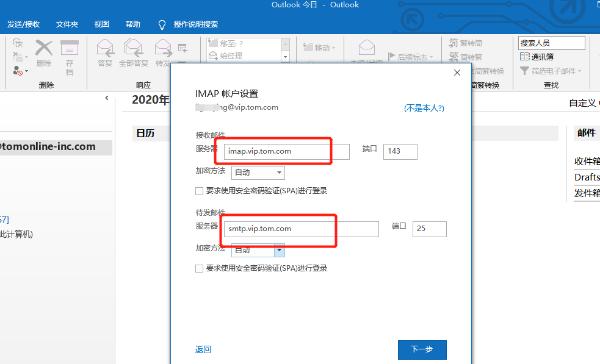Select the tomonline-inc.com account folder
Viewport: 600px width, 364px height.
56,147
